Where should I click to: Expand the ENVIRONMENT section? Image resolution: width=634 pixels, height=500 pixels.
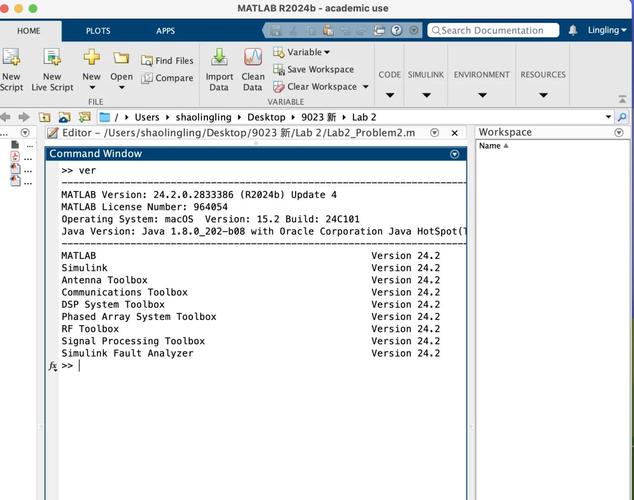click(482, 95)
